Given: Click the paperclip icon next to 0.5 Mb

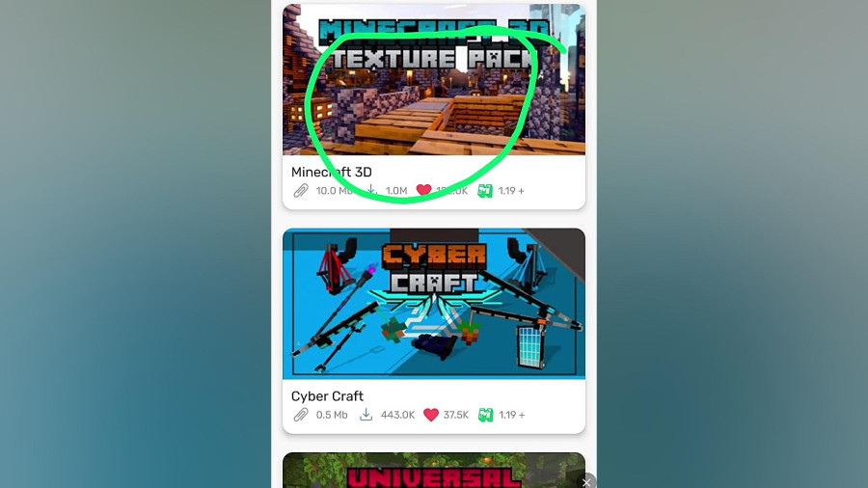Looking at the screenshot, I should pyautogui.click(x=301, y=415).
